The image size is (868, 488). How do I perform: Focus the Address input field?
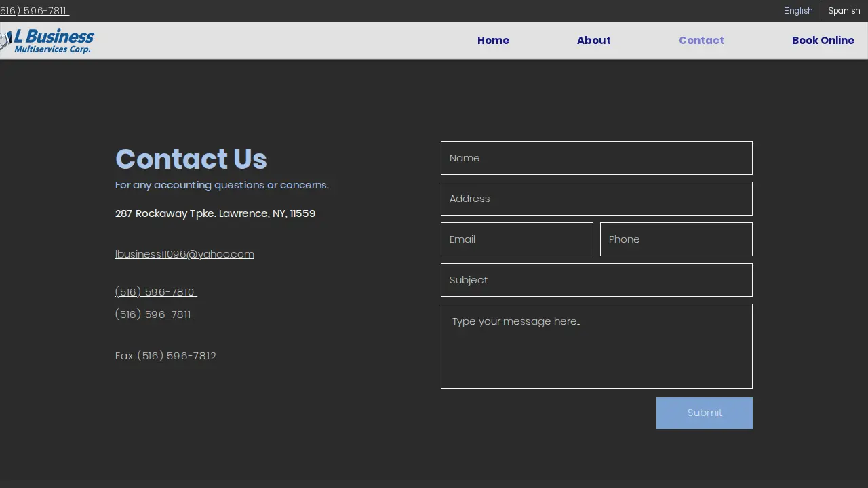coord(597,199)
